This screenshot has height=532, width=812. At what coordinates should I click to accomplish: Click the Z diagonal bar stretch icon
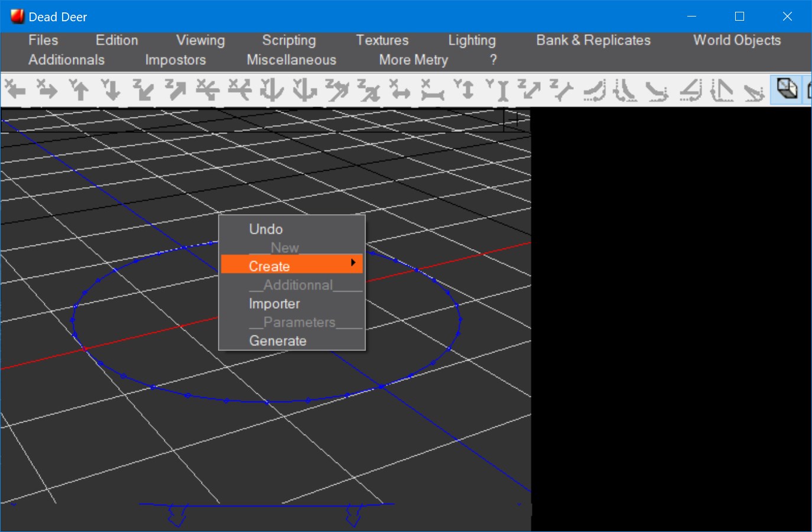(x=560, y=90)
